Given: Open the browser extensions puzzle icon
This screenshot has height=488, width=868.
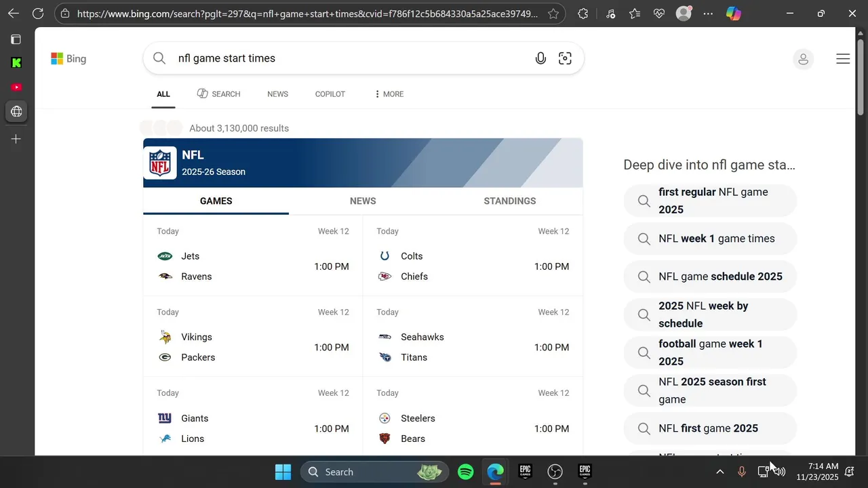Looking at the screenshot, I should [x=583, y=14].
